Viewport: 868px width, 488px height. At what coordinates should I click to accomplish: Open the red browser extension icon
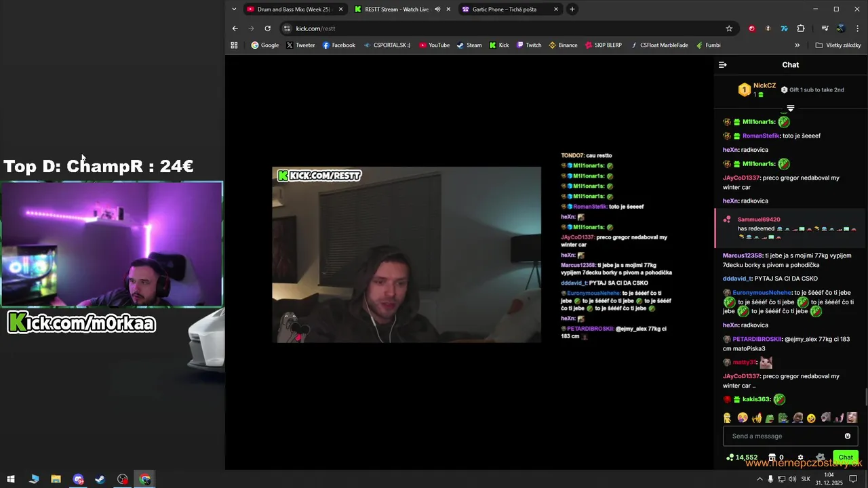tap(751, 28)
